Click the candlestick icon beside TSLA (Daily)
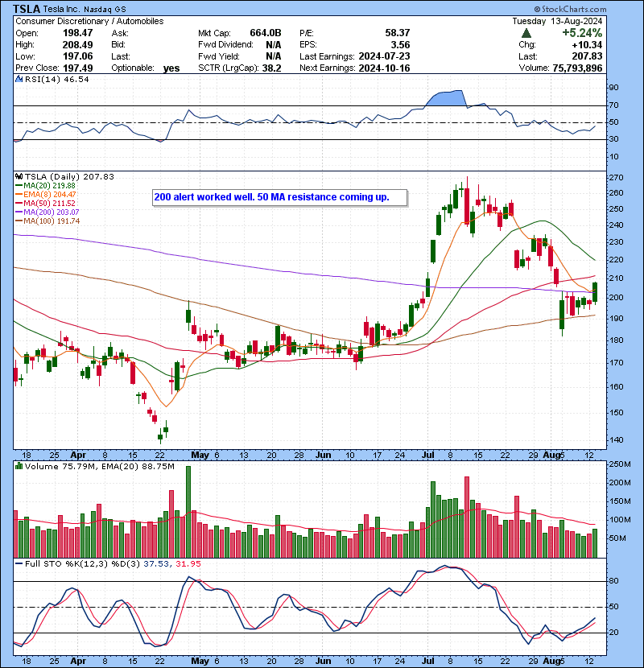644x668 pixels. (19, 176)
